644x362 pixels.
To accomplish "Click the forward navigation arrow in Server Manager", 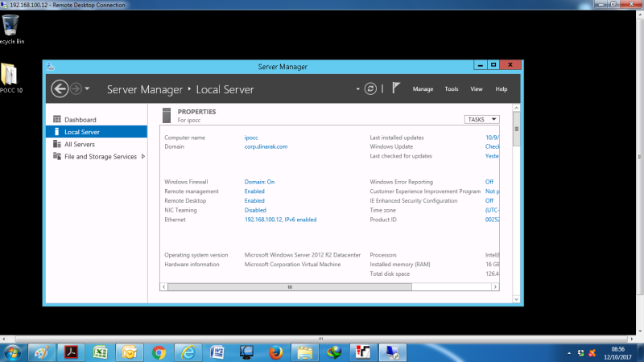I will tap(76, 88).
